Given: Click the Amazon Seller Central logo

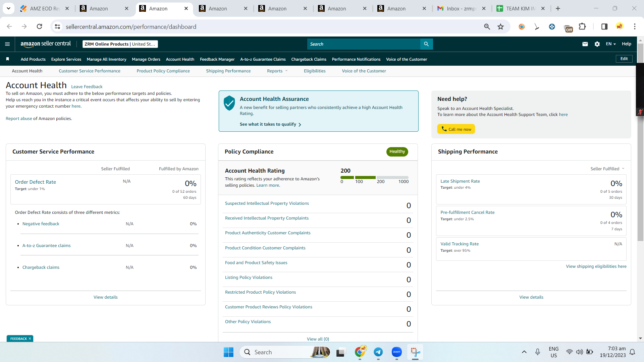Looking at the screenshot, I should [x=46, y=44].
